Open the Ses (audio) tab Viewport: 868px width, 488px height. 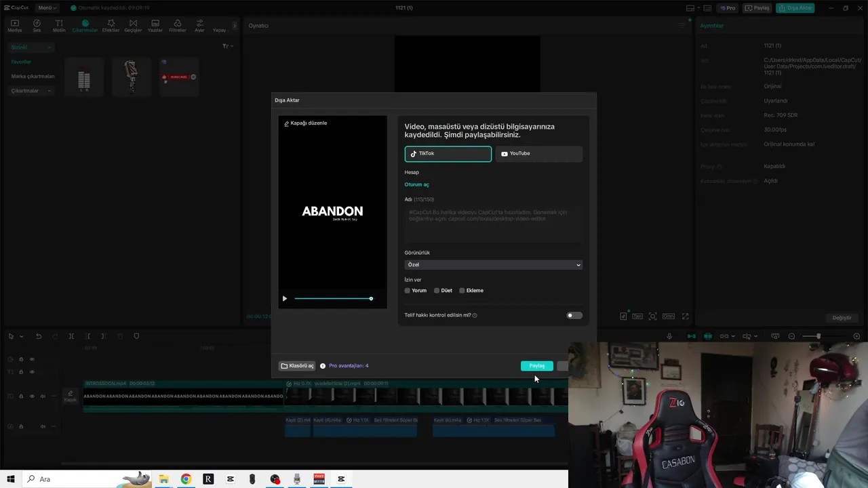pos(37,26)
